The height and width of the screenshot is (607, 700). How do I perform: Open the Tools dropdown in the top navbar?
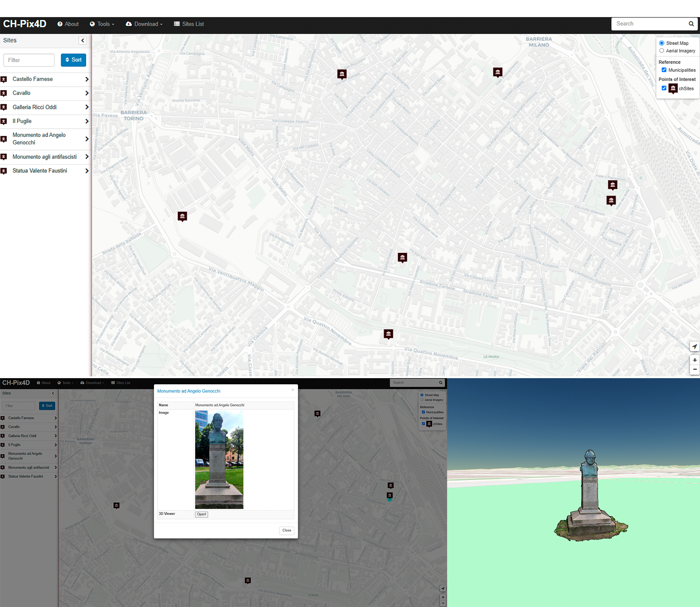click(102, 24)
